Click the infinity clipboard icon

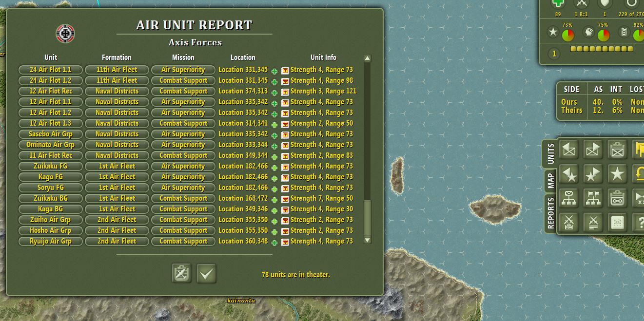tap(617, 198)
